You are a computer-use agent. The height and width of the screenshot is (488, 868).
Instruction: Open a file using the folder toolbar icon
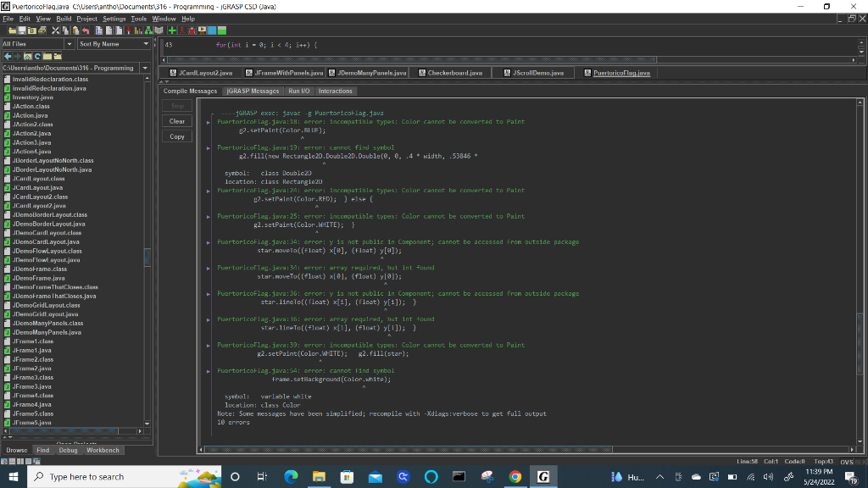12,31
